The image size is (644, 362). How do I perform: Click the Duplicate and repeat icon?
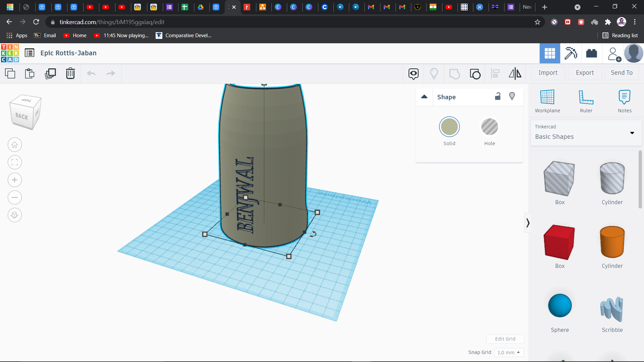(50, 73)
